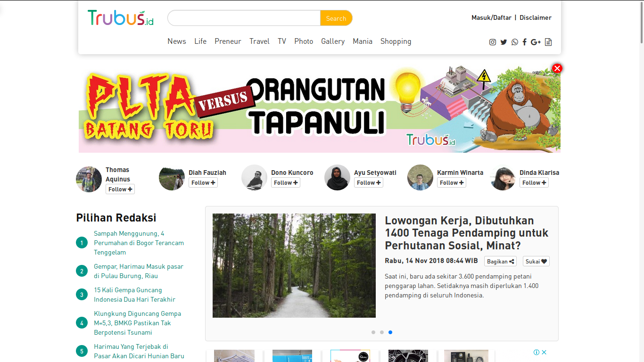Click the Trubus.id logo
Image resolution: width=644 pixels, height=362 pixels.
(121, 18)
